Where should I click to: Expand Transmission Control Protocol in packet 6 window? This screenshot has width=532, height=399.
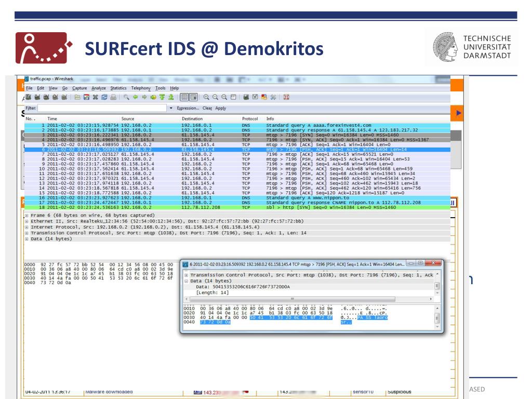[187, 275]
